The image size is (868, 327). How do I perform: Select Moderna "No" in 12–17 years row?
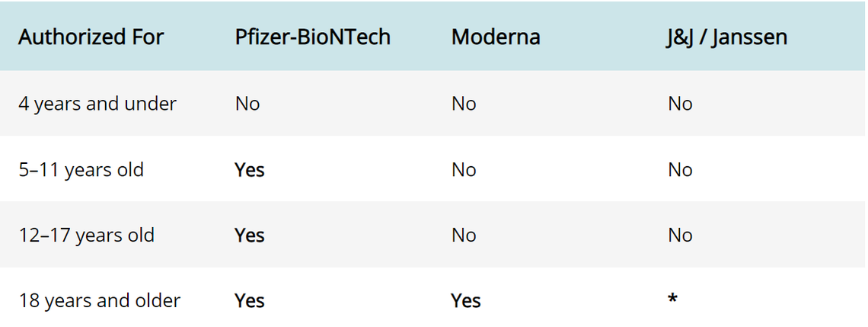click(x=464, y=235)
